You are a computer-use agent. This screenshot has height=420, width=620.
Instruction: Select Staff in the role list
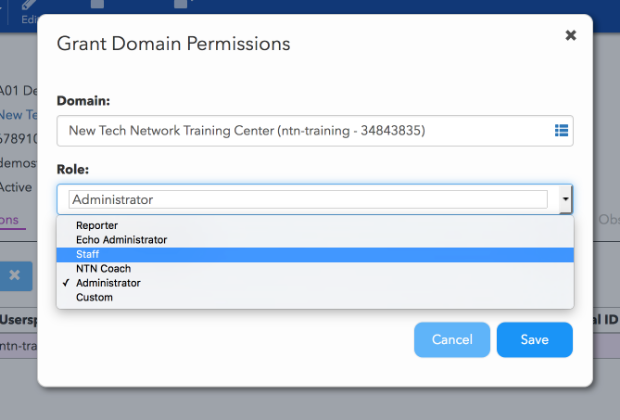(315, 254)
